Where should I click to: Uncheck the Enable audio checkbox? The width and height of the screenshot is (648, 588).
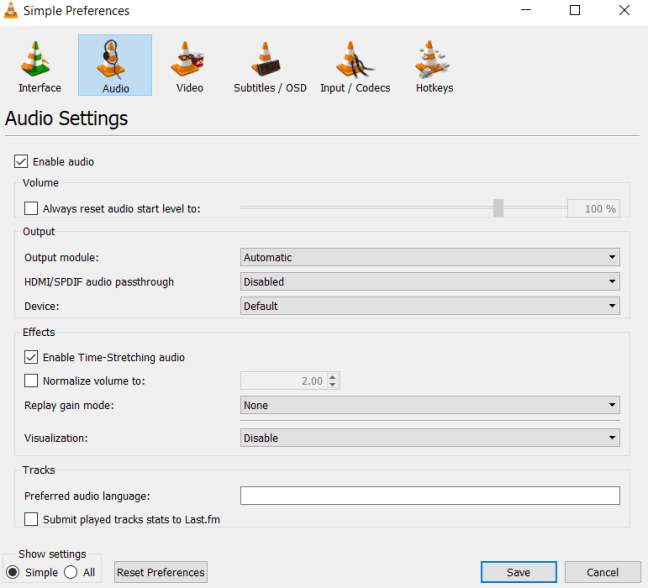(x=21, y=161)
